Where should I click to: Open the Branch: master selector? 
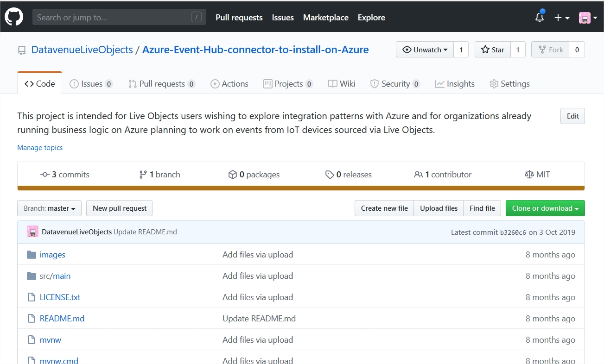click(49, 208)
